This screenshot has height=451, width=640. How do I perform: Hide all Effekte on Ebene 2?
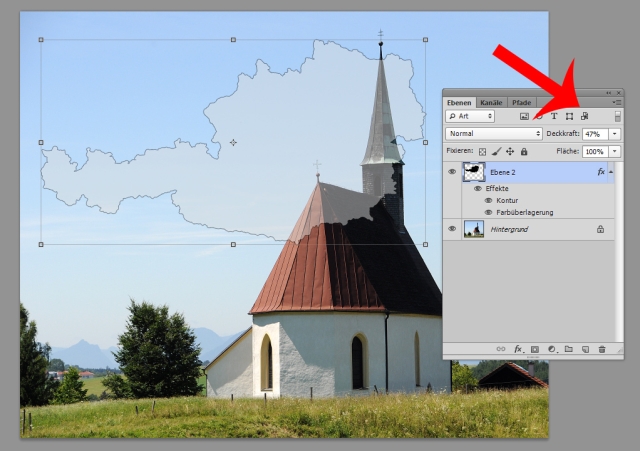478,189
